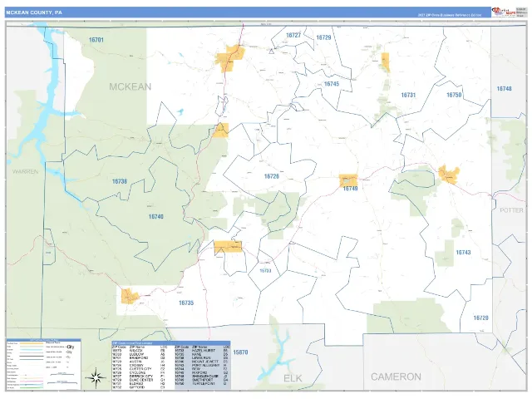The image size is (532, 399).
Task: Click ZIP code label 16731
Action: [x=408, y=95]
